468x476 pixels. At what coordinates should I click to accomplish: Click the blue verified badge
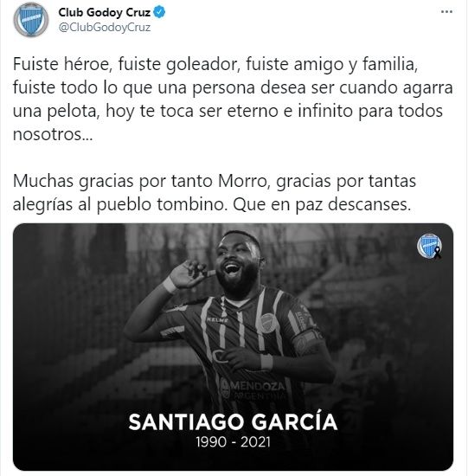point(159,12)
